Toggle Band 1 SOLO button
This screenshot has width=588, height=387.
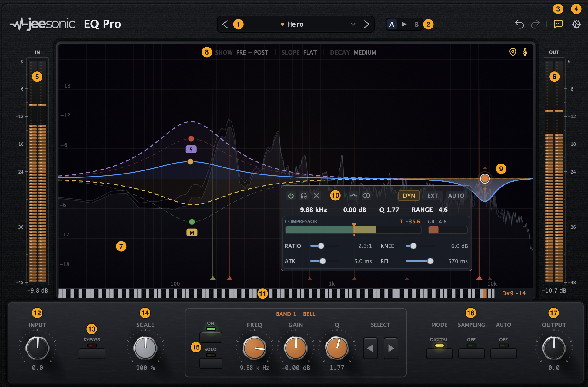point(211,363)
